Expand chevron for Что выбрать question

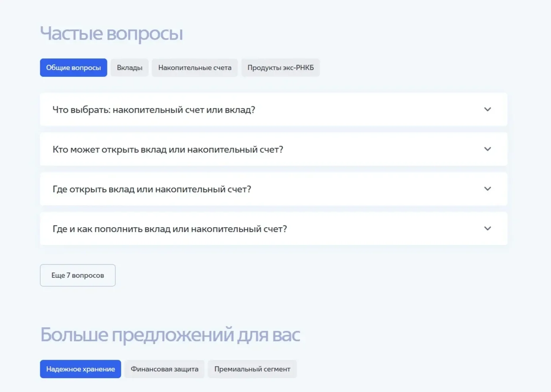pos(487,109)
